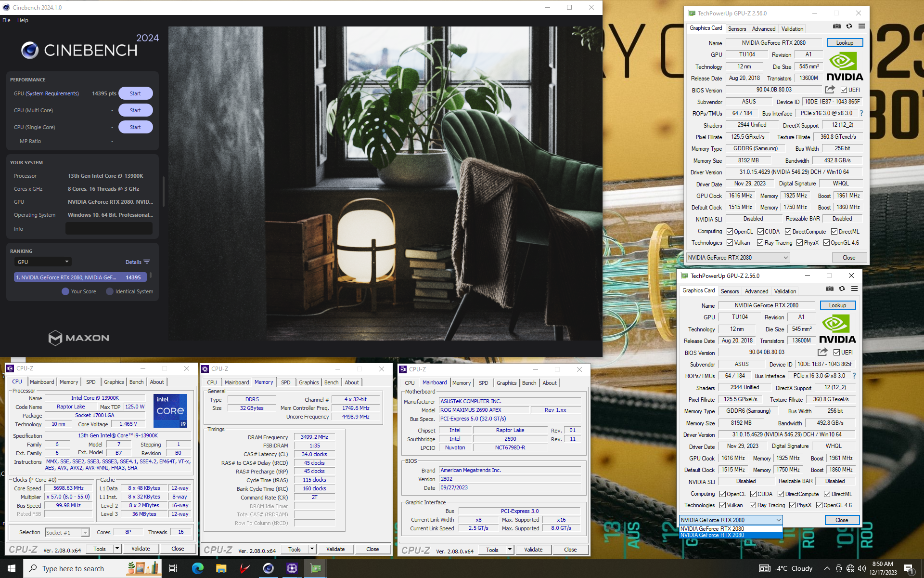Click the BIOS export share icon in upper GPU-Z
The height and width of the screenshot is (578, 924).
click(830, 90)
